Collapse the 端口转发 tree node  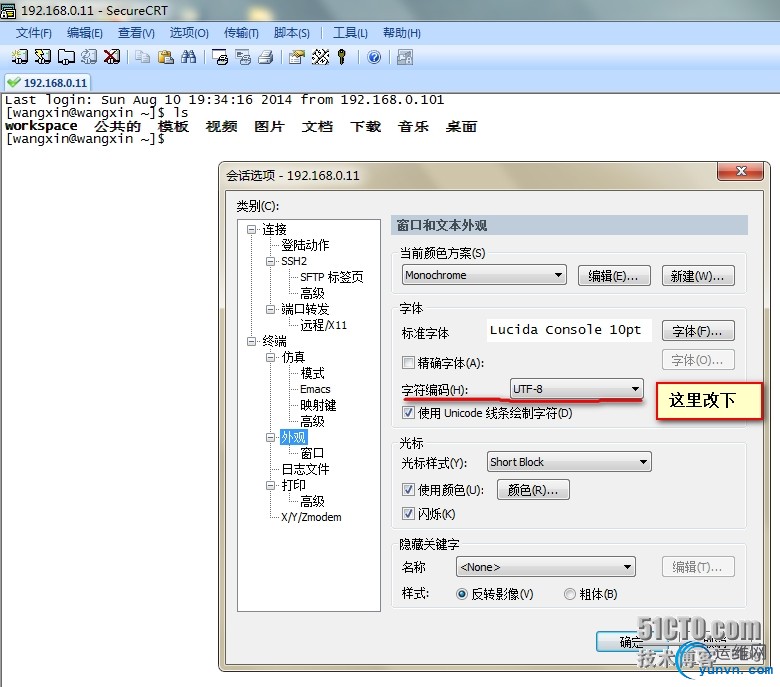point(271,309)
